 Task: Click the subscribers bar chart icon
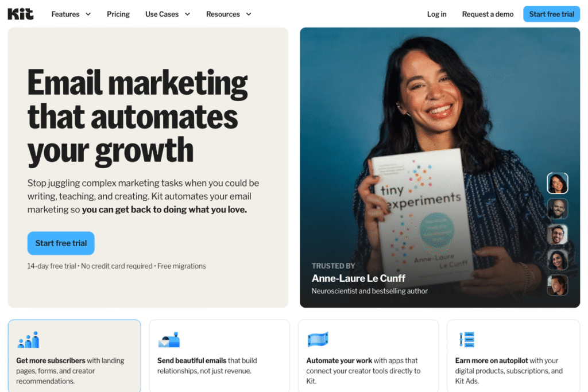pyautogui.click(x=28, y=340)
